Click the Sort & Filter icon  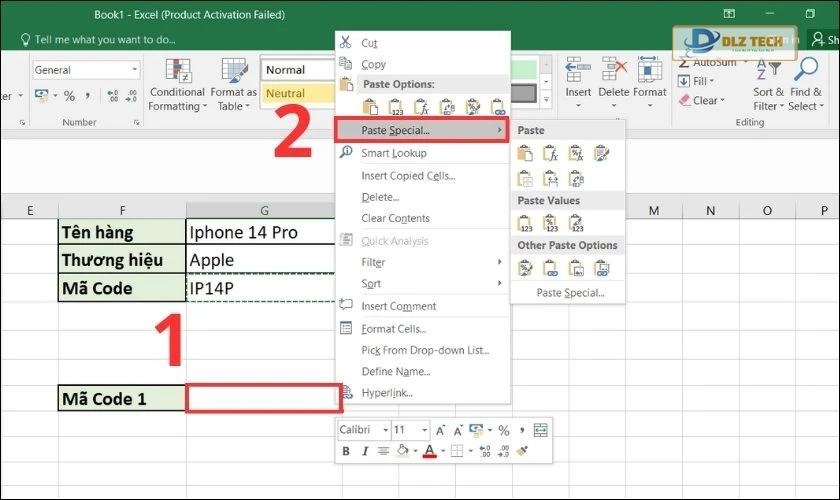point(768,71)
